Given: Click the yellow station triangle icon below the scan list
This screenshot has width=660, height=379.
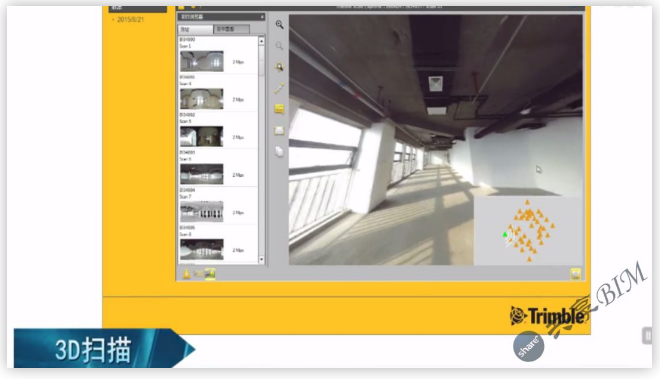Looking at the screenshot, I should [186, 274].
